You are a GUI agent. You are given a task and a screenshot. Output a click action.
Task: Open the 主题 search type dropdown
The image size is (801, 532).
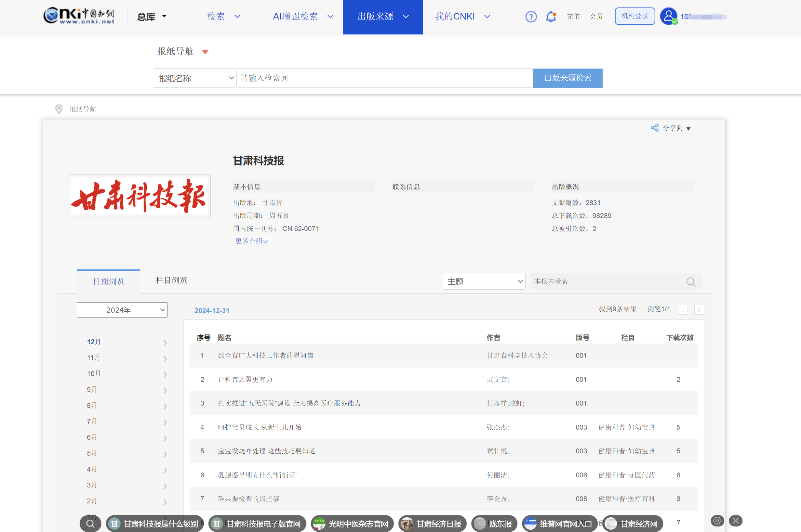pos(484,281)
